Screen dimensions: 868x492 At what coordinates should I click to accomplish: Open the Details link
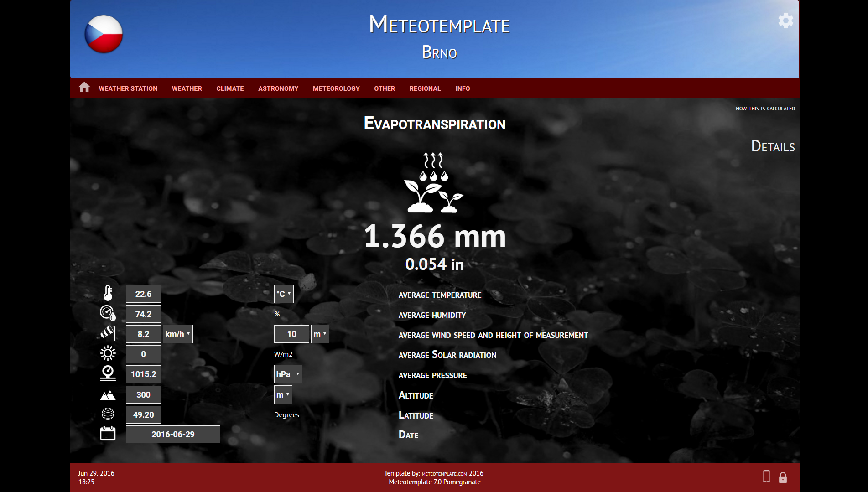point(773,146)
